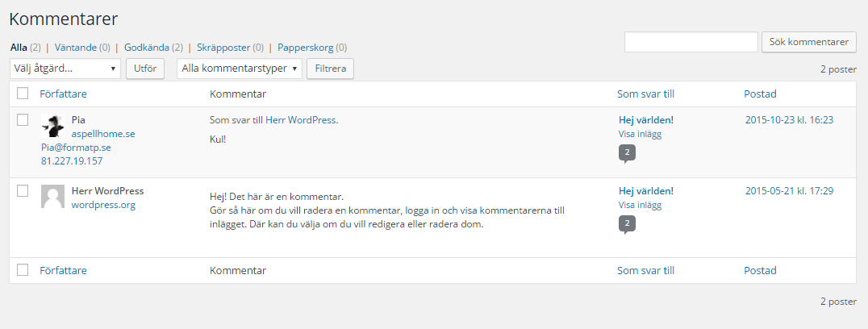Click Pia's avatar image
The image size is (868, 329).
52,126
